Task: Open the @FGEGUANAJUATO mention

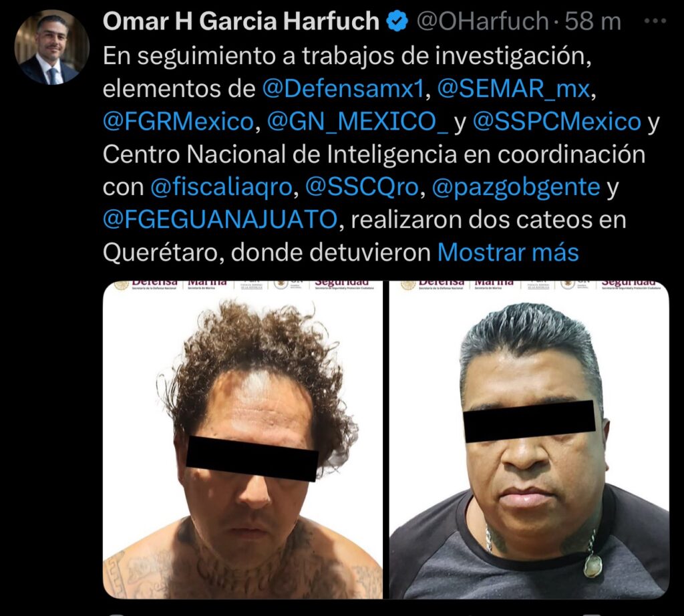Action: (220, 219)
